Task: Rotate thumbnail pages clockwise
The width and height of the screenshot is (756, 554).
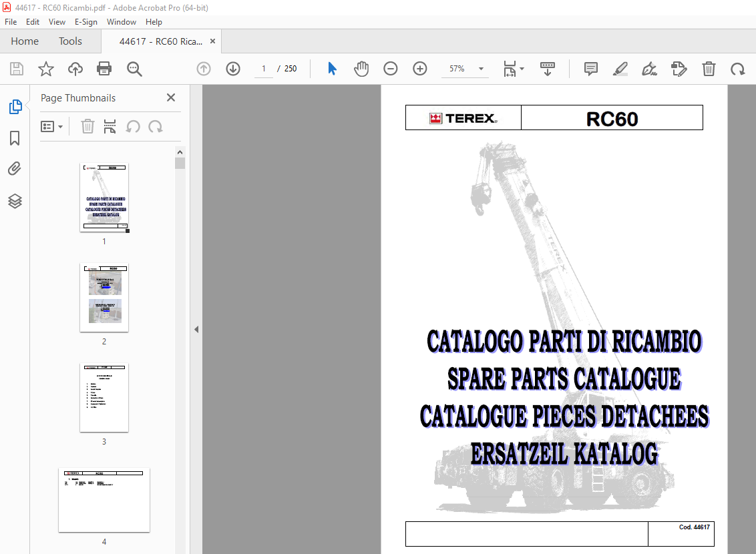Action: (155, 127)
